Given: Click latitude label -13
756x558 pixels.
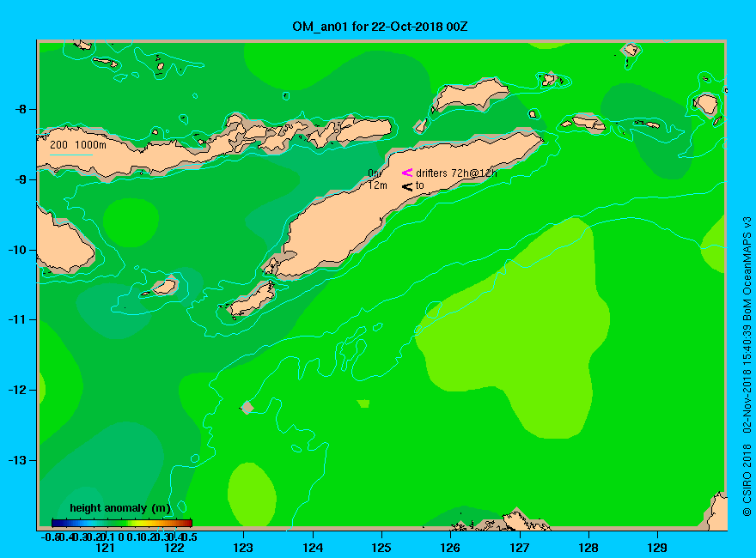Looking at the screenshot, I should [x=18, y=460].
